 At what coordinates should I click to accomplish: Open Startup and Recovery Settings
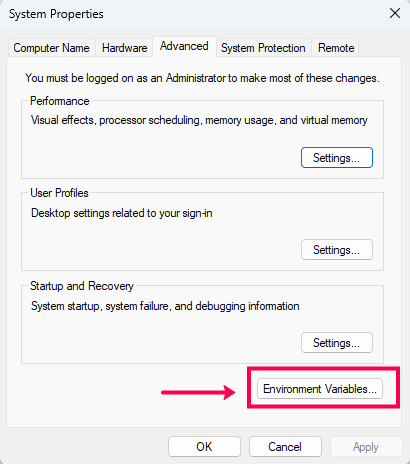pos(337,343)
